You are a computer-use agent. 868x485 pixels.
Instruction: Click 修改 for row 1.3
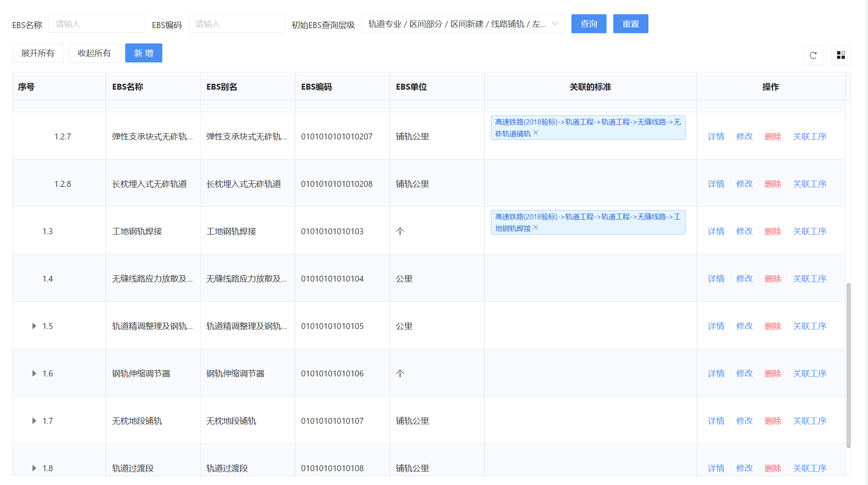click(744, 231)
